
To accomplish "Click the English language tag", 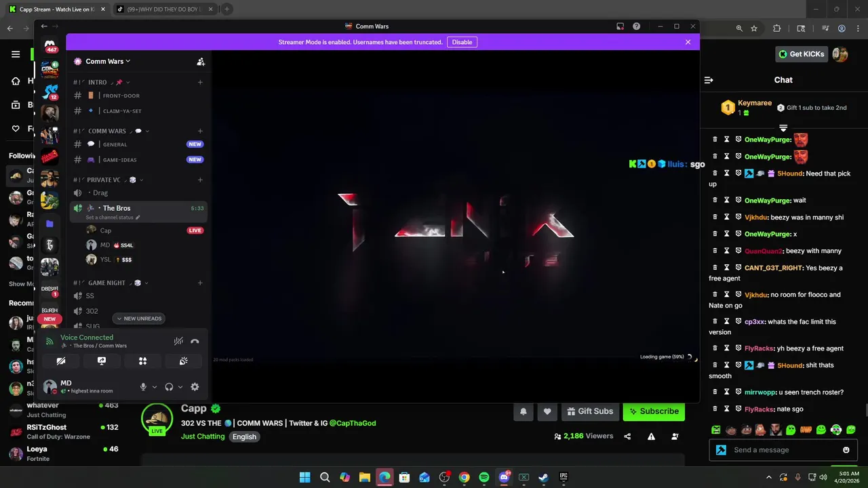I will pos(244,437).
